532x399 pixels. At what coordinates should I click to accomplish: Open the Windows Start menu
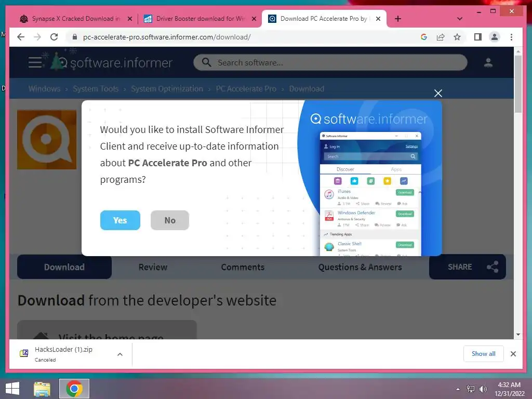pos(12,389)
